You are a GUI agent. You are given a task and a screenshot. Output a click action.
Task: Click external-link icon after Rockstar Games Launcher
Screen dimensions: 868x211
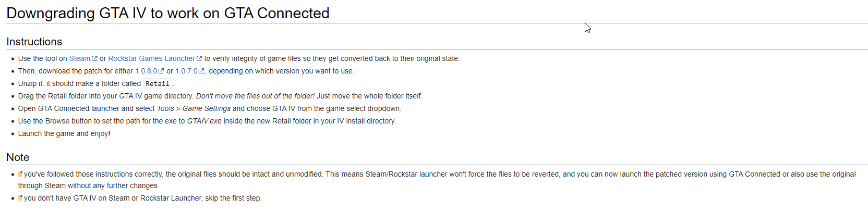coord(199,58)
